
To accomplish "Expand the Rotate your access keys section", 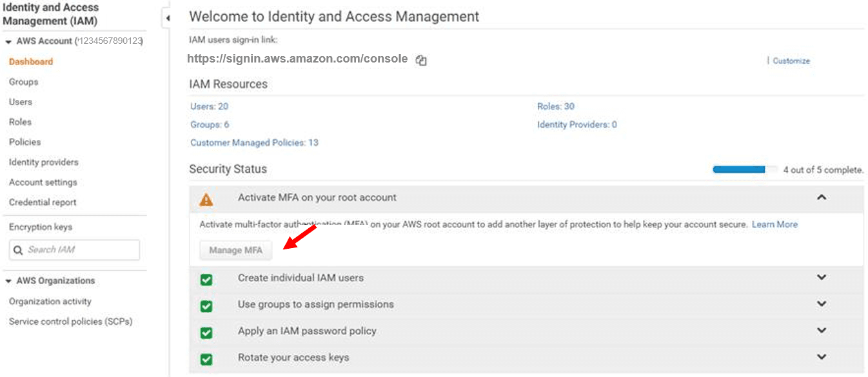I will tap(822, 356).
